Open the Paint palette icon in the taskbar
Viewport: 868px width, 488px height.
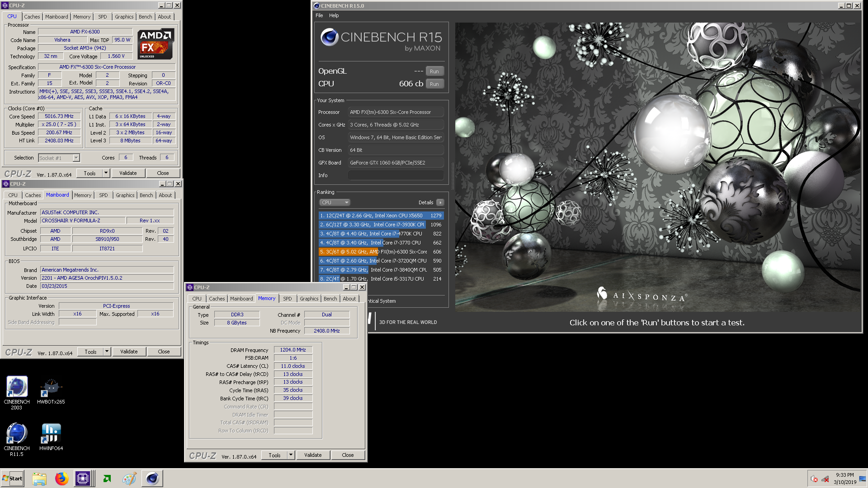click(x=129, y=479)
